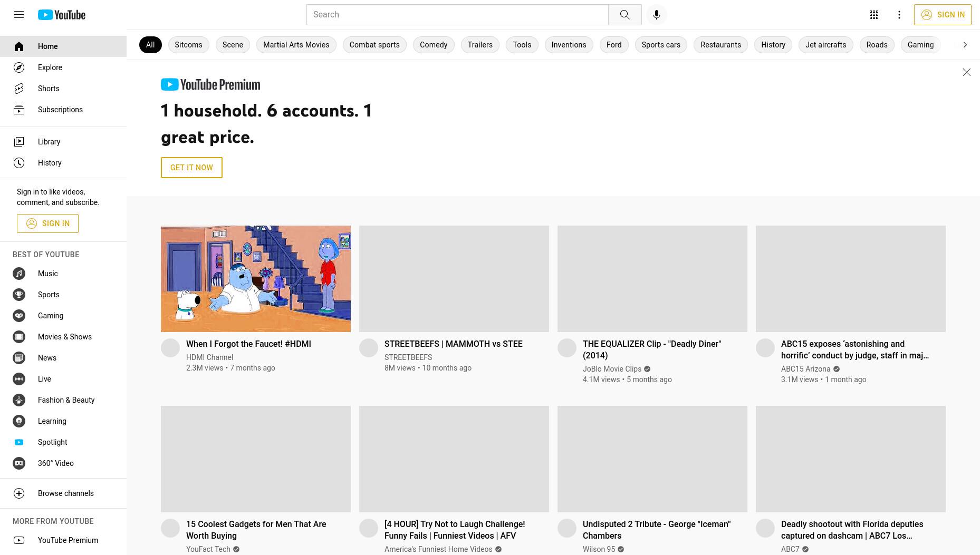Open the YouTube apps grid

click(874, 15)
